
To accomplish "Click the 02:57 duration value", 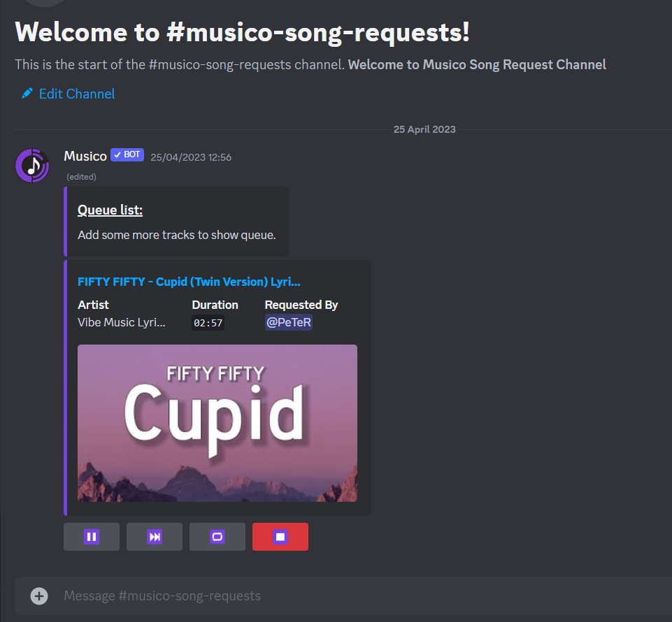I will pyautogui.click(x=208, y=323).
